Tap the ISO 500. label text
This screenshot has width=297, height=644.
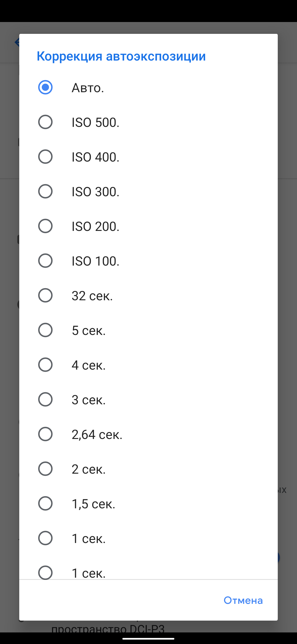95,122
